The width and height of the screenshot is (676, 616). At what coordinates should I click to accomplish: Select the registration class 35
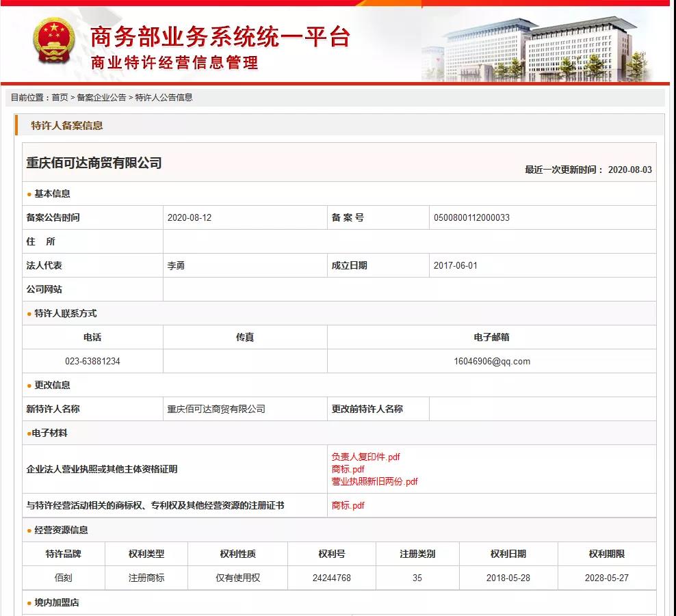pos(417,578)
